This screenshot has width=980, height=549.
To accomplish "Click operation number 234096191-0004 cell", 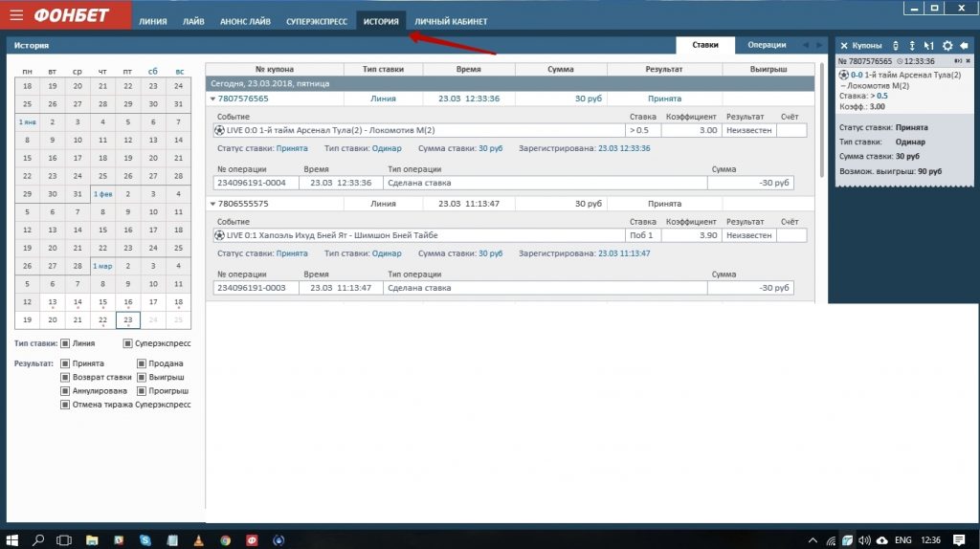I will [256, 183].
